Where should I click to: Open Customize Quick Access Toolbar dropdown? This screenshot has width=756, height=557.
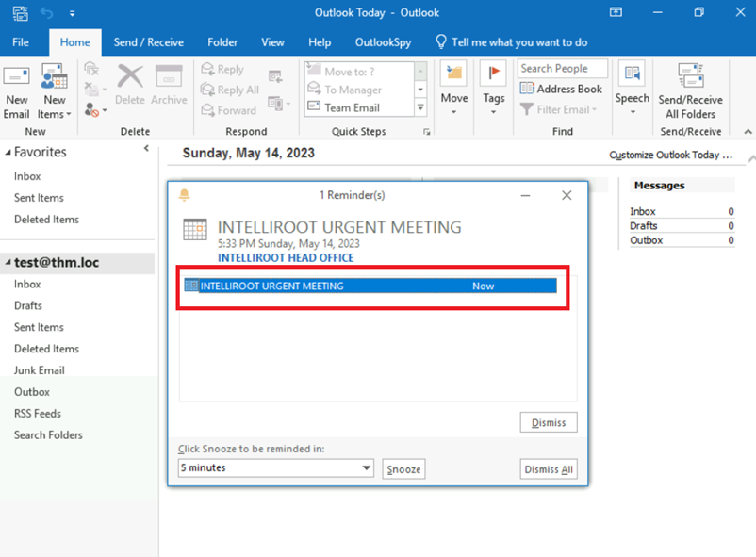click(x=72, y=13)
